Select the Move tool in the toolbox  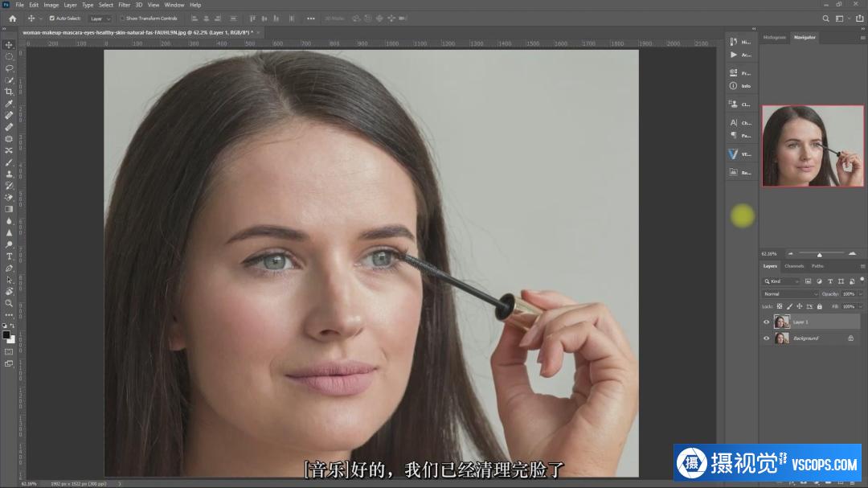tap(9, 45)
